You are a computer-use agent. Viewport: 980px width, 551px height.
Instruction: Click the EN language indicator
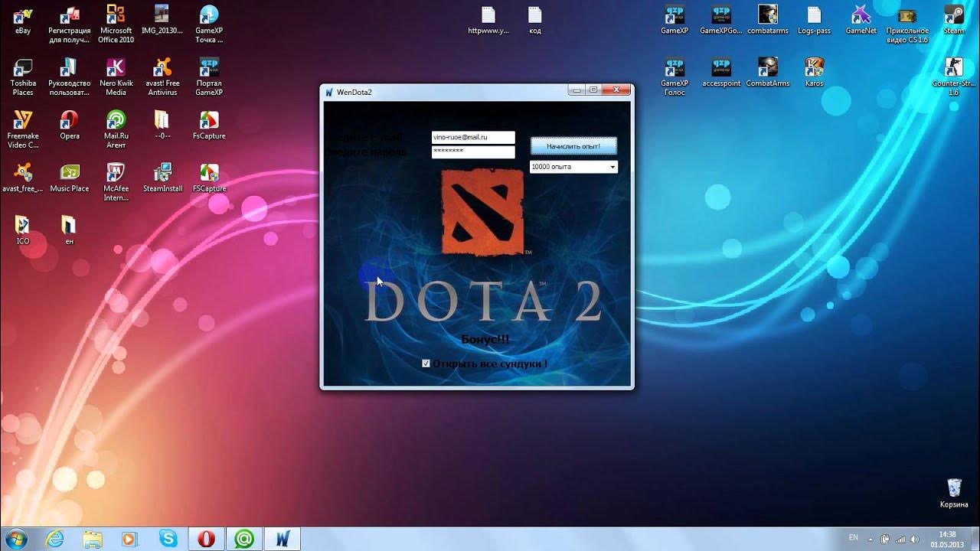pyautogui.click(x=854, y=537)
